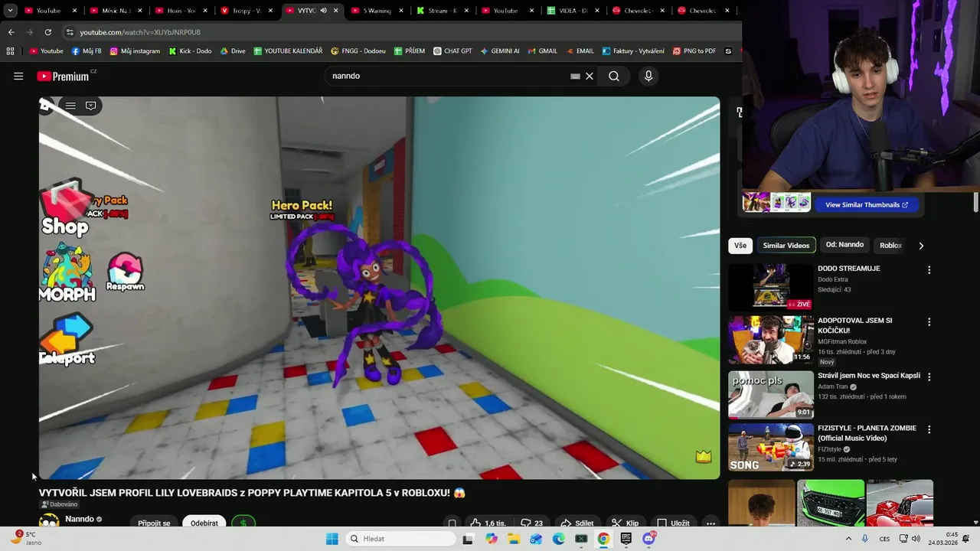Switch to VIDEA spreadsheet tab
Image resolution: width=980 pixels, height=551 pixels.
[x=573, y=11]
